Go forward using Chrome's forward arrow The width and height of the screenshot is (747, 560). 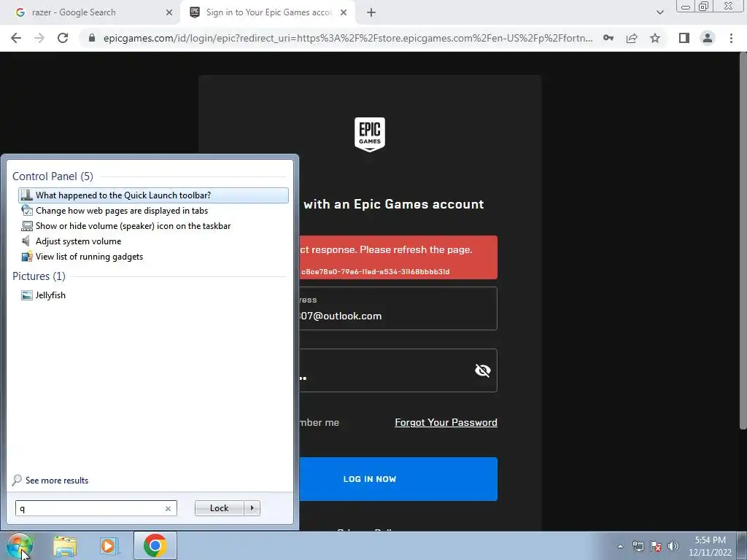coord(39,38)
